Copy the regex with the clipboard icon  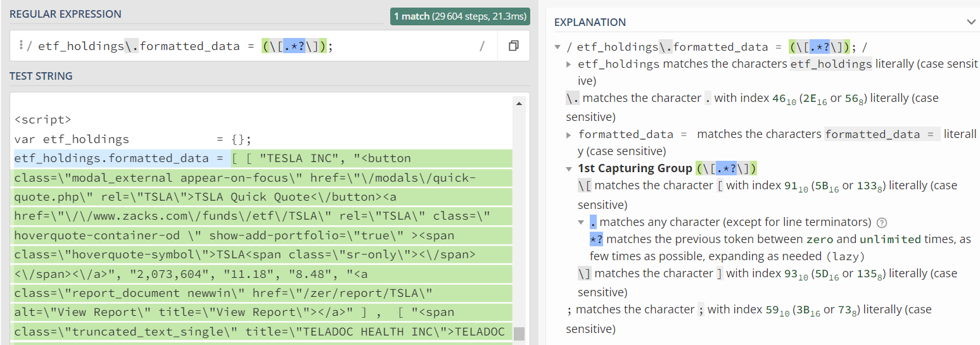point(514,46)
